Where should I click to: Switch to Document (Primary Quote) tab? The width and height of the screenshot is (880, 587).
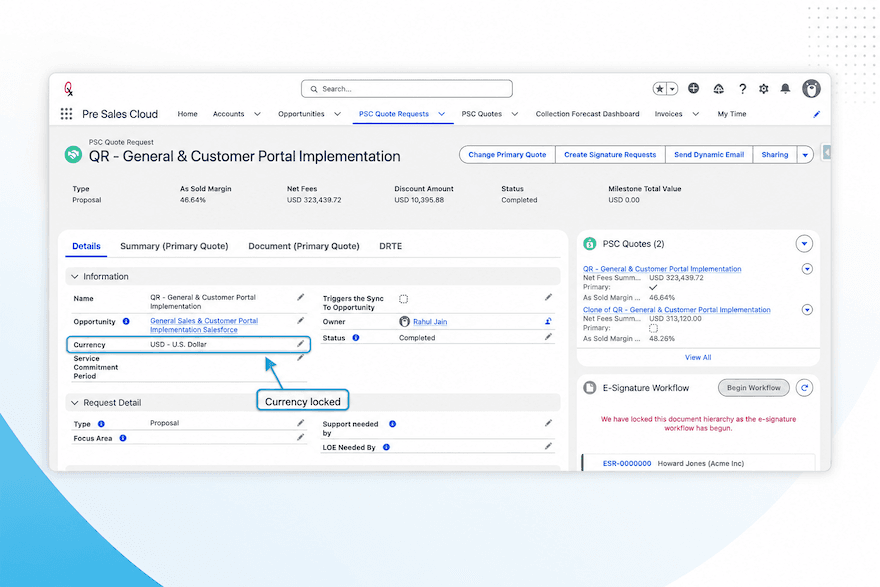(304, 246)
